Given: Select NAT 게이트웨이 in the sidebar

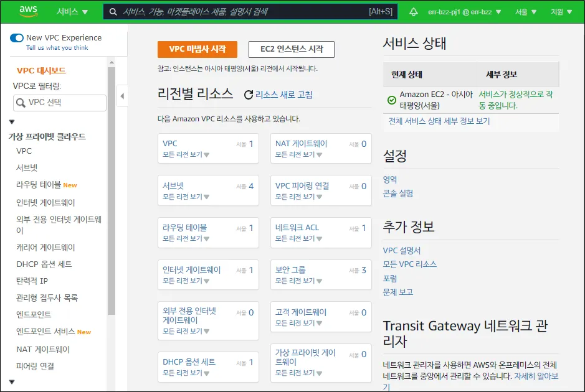Looking at the screenshot, I should point(43,350).
